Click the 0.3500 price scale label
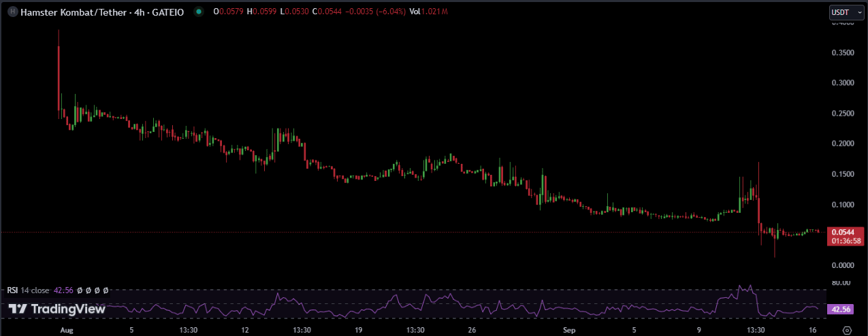The height and width of the screenshot is (336, 868). (842, 52)
